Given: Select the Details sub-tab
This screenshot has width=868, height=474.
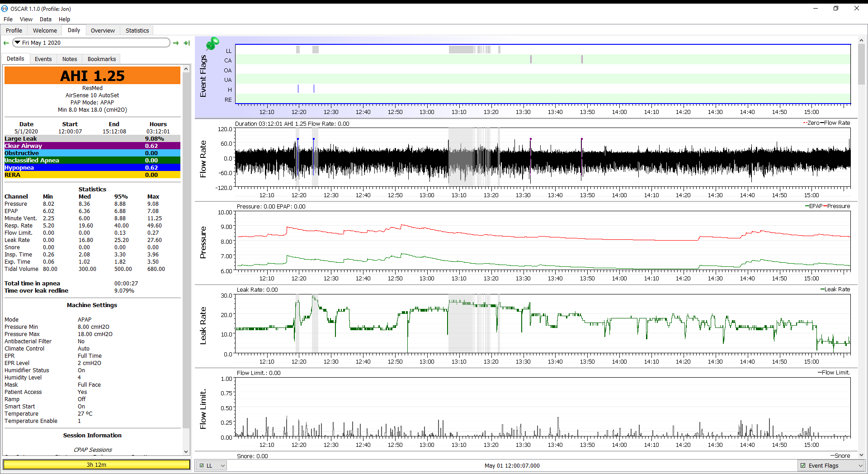Looking at the screenshot, I should (15, 59).
